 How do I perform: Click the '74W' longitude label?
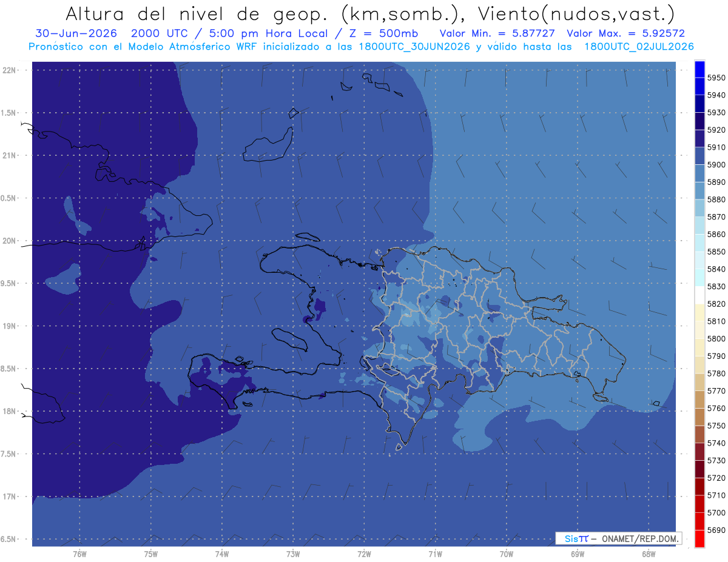(x=222, y=554)
